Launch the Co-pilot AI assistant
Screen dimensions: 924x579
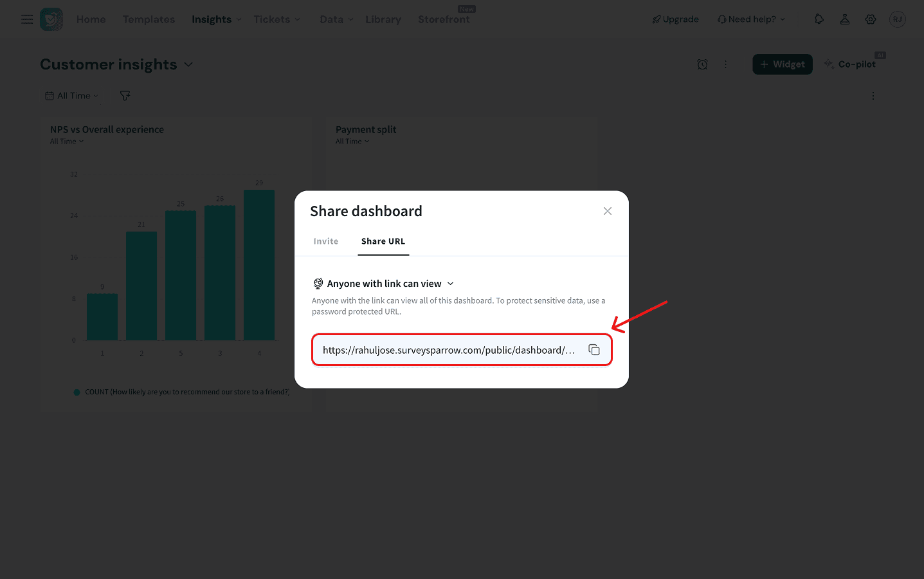(x=850, y=64)
